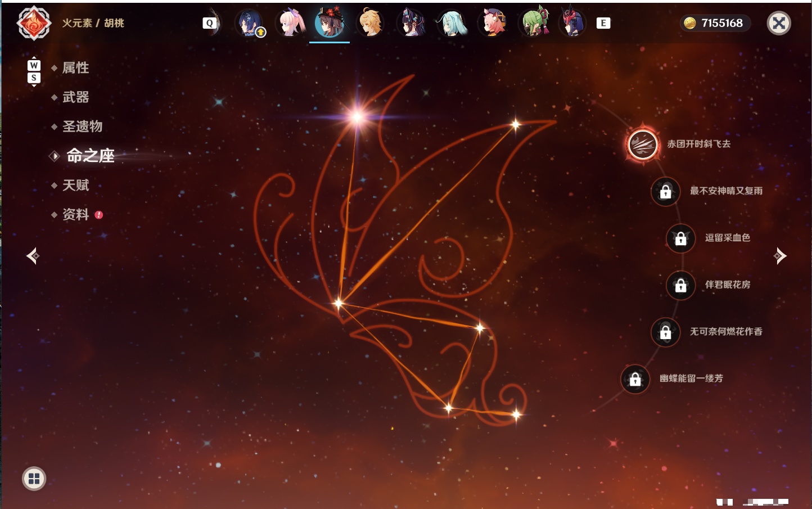Select Yelan's dark blue-haired avatar
Viewport: 812px width, 509px height.
(x=249, y=23)
